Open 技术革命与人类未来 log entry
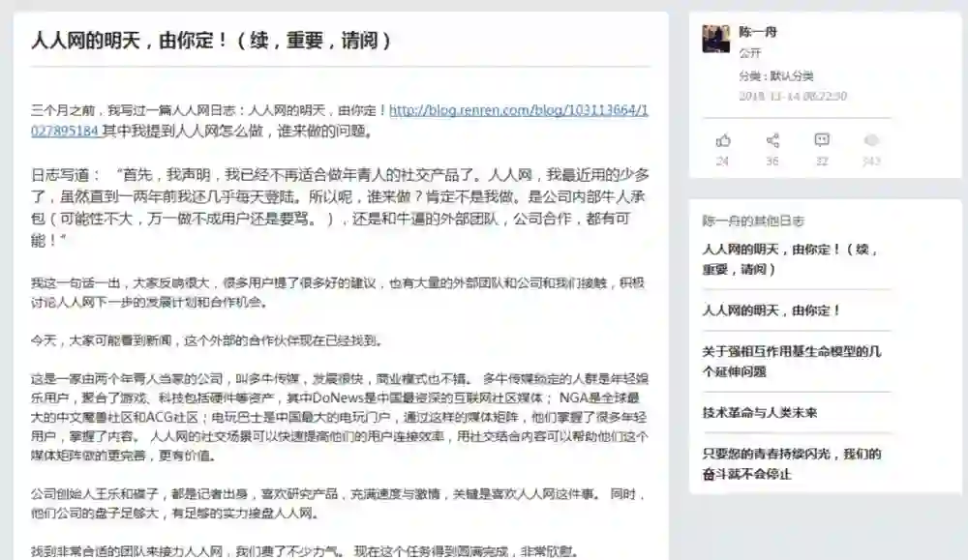This screenshot has height=560, width=968. (759, 413)
